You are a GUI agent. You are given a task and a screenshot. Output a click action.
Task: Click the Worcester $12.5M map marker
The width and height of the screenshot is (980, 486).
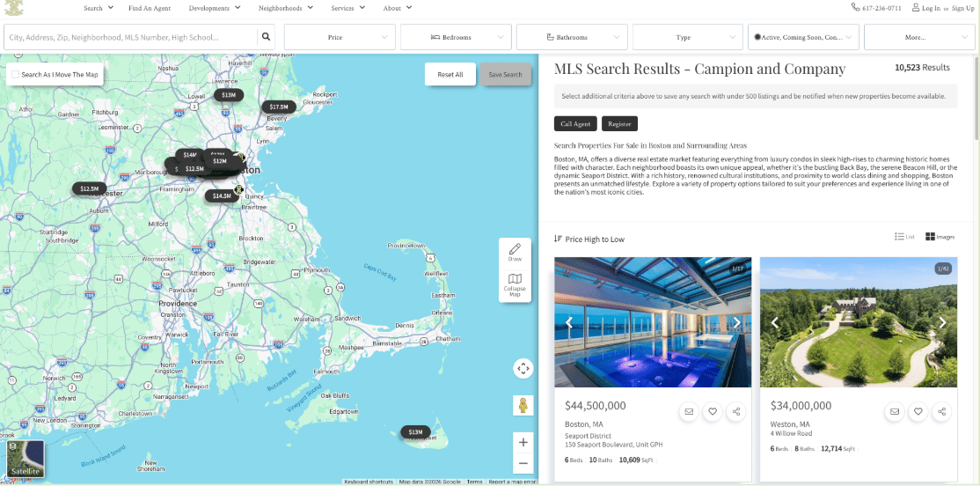[x=90, y=188]
